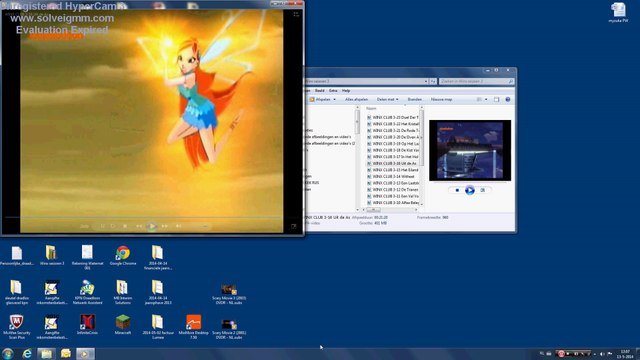This screenshot has height=360, width=640.
Task: Select the Winx seizoen 3 desktop folder
Action: 51,256
